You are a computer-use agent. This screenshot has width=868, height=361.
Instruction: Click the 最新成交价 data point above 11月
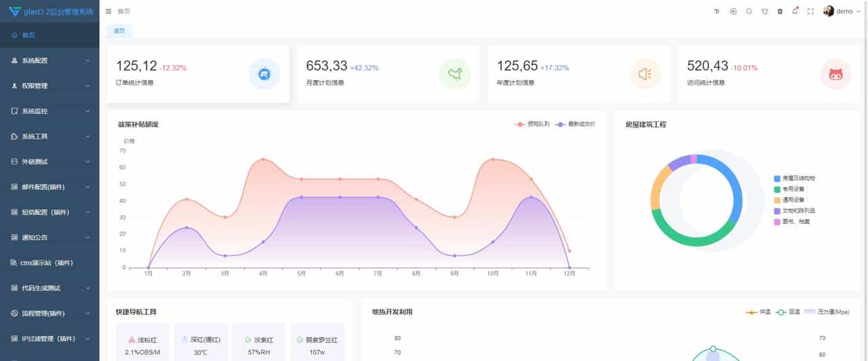point(531,197)
